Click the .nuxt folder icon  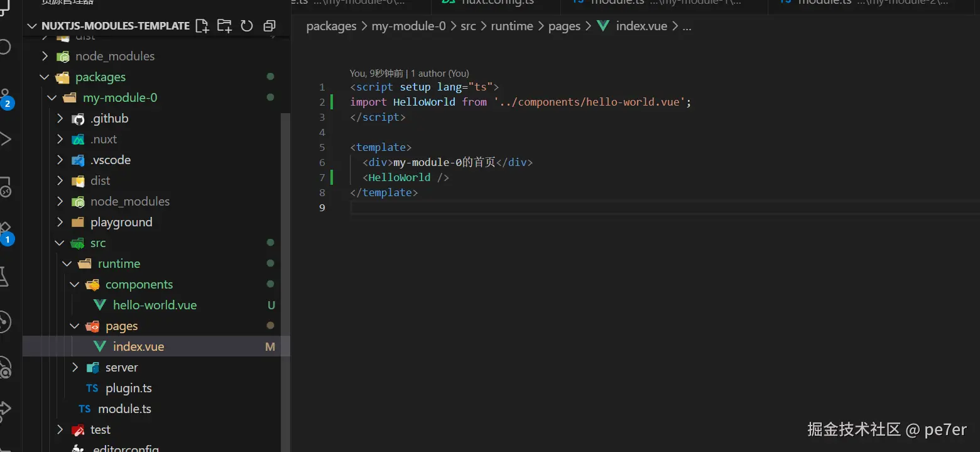pyautogui.click(x=78, y=140)
